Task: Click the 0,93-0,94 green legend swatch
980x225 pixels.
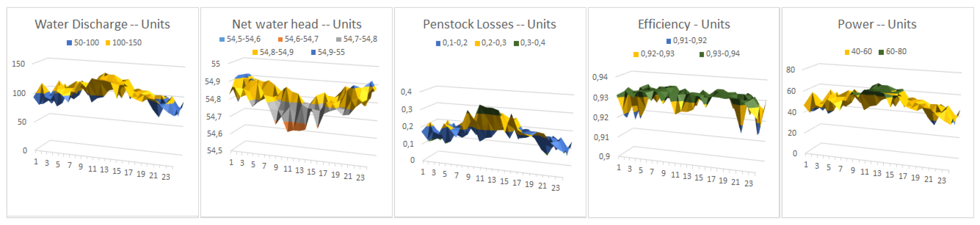Action: coord(702,54)
